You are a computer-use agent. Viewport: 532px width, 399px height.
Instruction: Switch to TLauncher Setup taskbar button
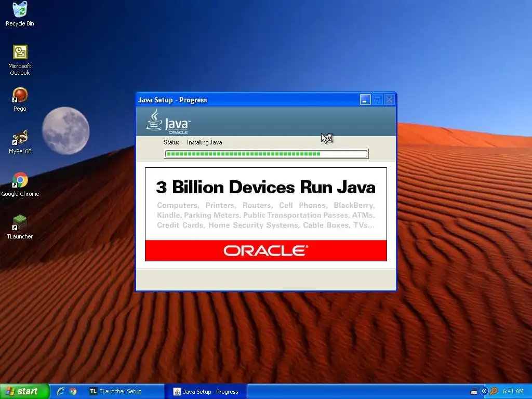(x=125, y=391)
